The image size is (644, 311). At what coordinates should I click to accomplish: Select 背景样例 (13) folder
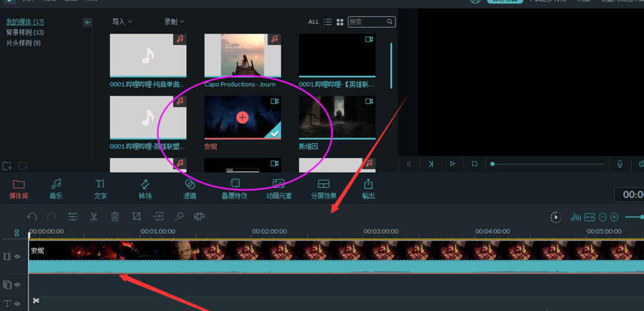pos(25,32)
